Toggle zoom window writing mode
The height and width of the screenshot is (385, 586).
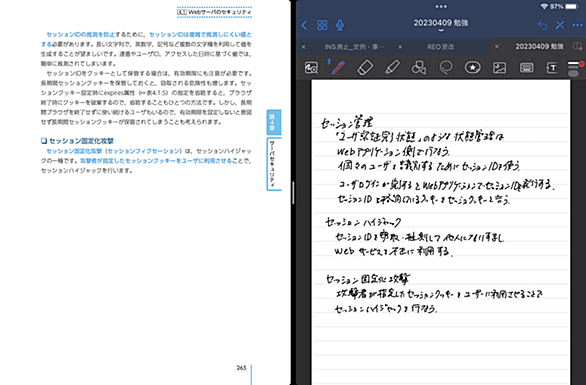pos(311,68)
